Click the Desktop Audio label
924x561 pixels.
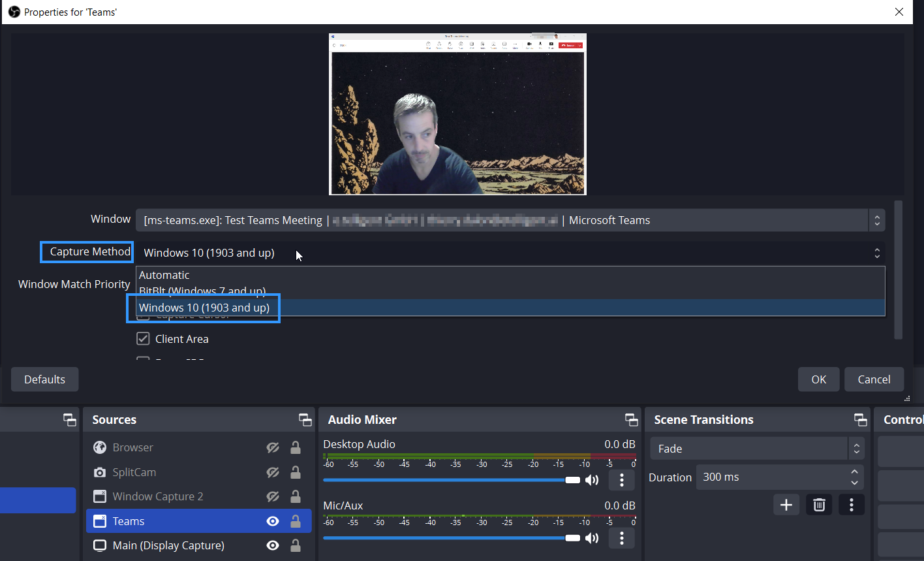(x=359, y=444)
